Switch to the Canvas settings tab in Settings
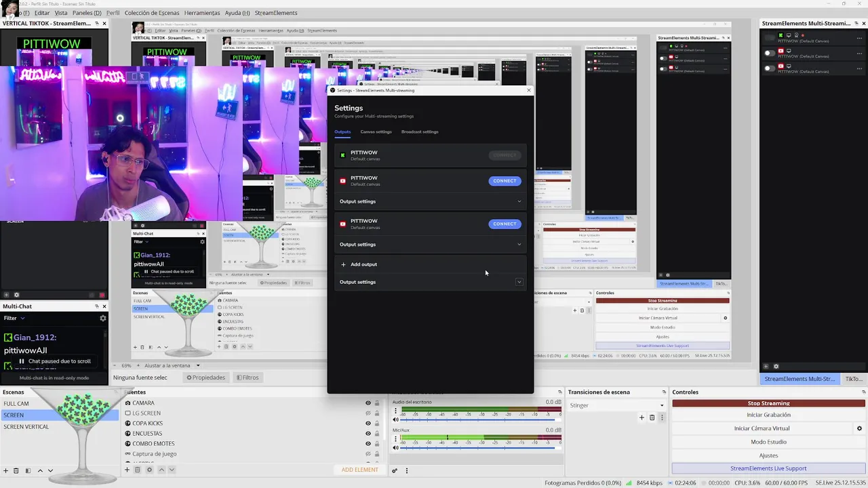This screenshot has height=488, width=868. 376,131
